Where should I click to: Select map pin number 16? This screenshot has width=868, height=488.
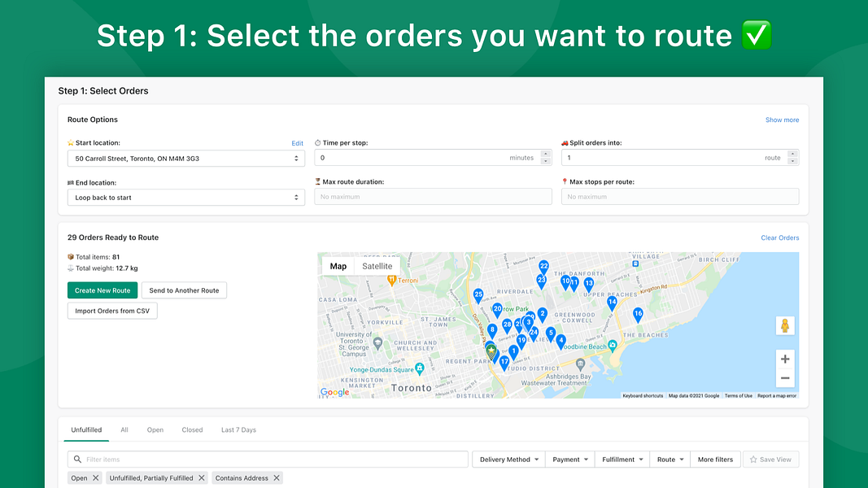pyautogui.click(x=638, y=315)
